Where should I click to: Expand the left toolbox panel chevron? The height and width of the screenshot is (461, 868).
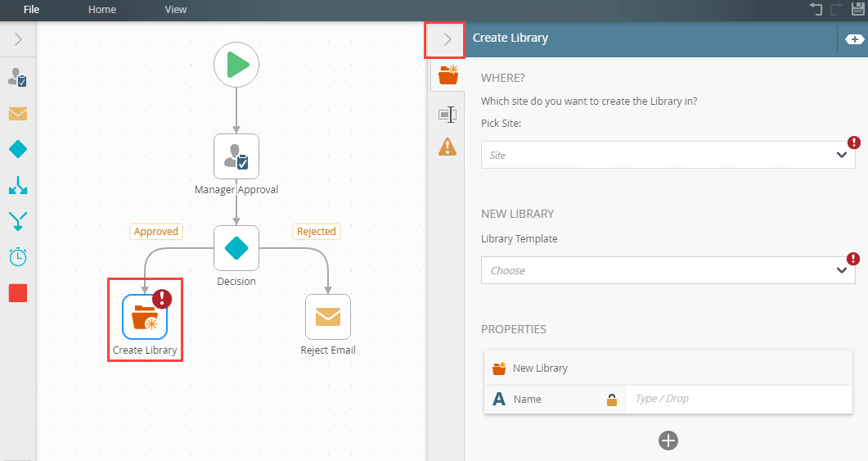pos(18,39)
